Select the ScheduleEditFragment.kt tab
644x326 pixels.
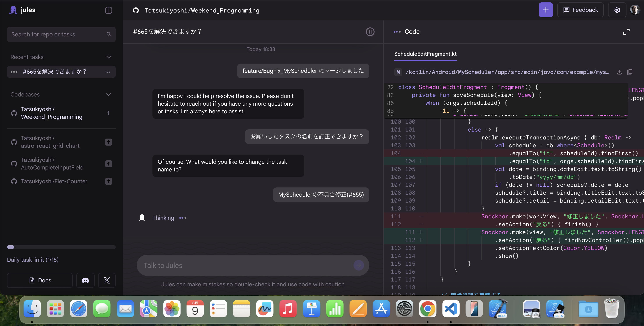[x=425, y=54]
